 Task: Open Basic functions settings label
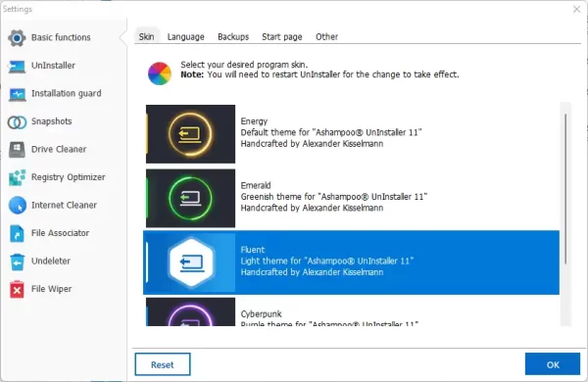coord(61,37)
